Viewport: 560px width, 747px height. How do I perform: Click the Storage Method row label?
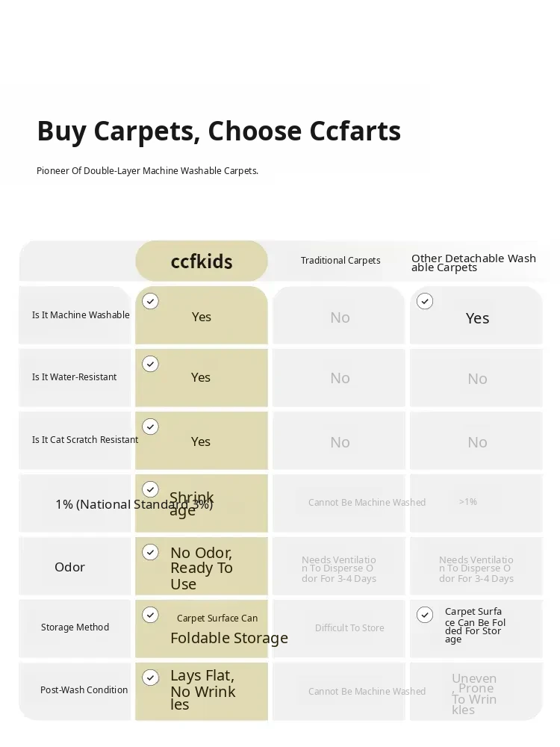[75, 627]
